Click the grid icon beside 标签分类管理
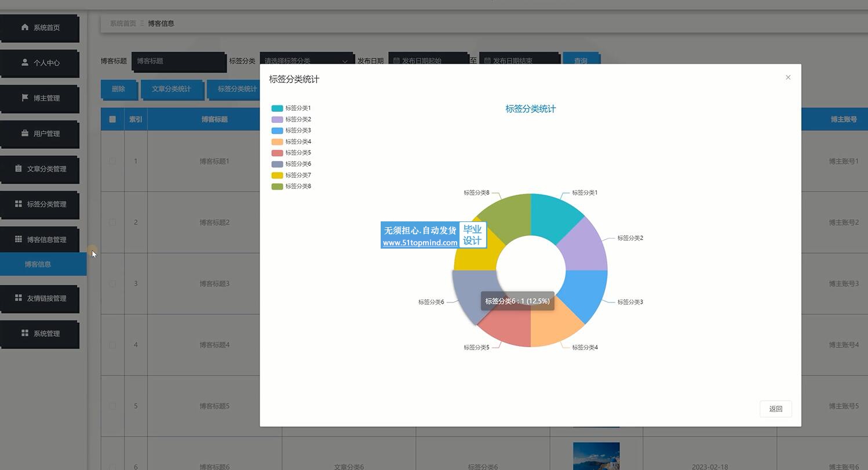Screen dimensions: 868x470 (x=19, y=203)
